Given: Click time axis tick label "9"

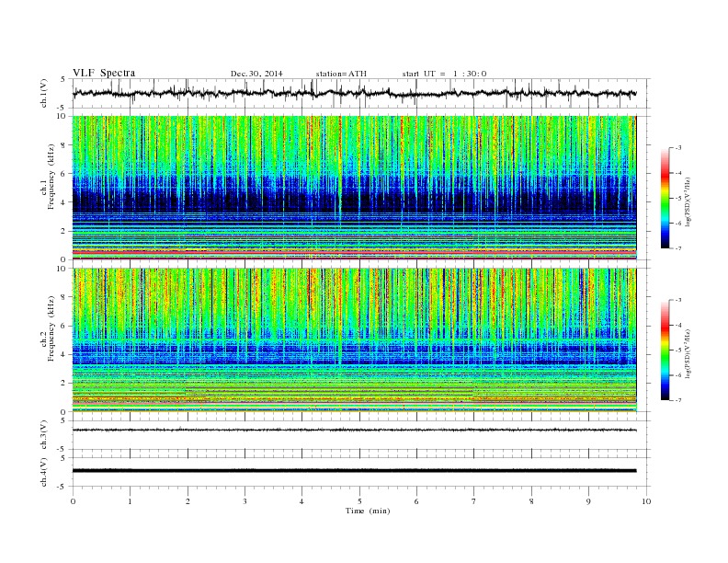Looking at the screenshot, I should [x=588, y=501].
